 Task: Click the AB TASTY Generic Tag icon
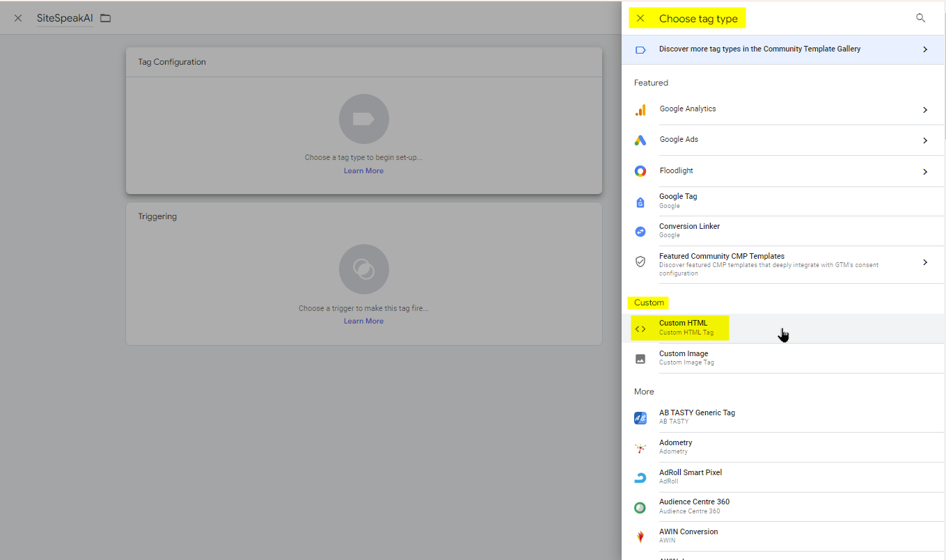640,418
